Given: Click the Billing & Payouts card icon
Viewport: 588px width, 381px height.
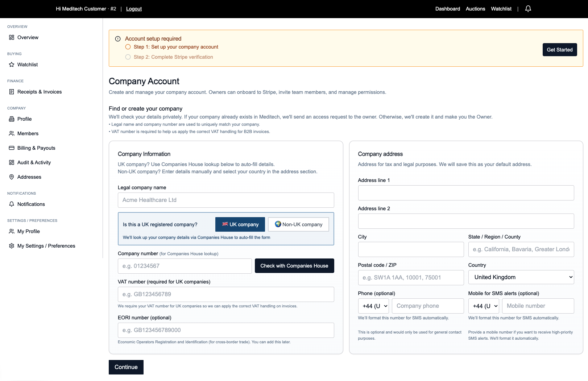Looking at the screenshot, I should [12, 148].
